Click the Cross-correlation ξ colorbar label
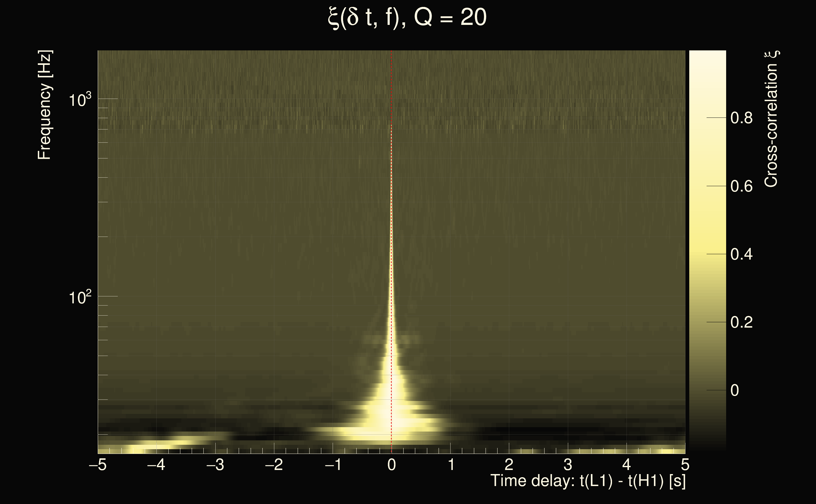The image size is (816, 504). coord(771,119)
